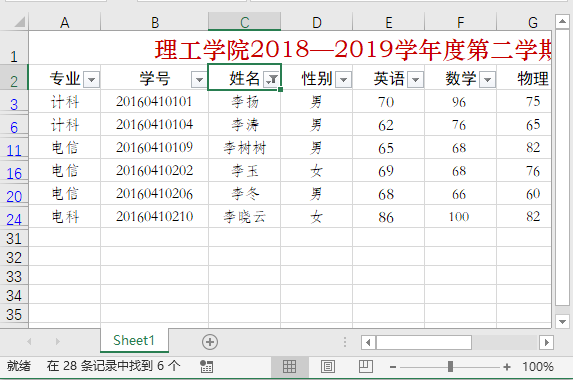The width and height of the screenshot is (573, 380).
Task: Click the macro recording icon in status bar
Action: (206, 366)
